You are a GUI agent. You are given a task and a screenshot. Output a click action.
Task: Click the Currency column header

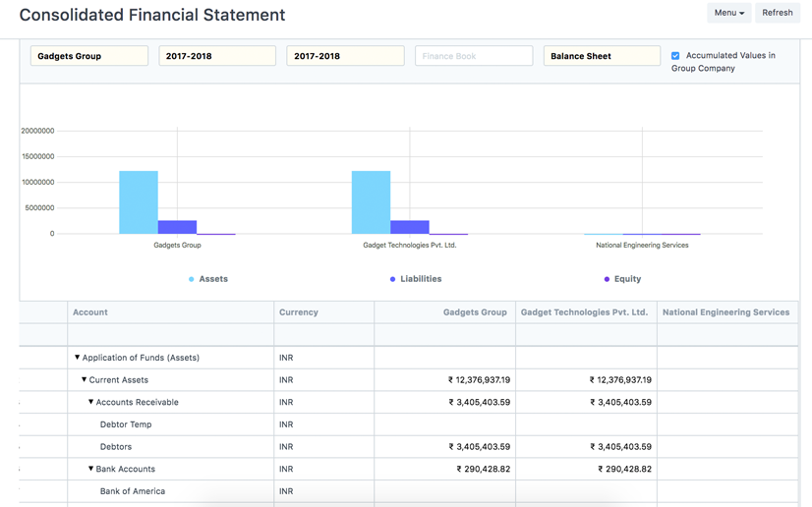point(299,312)
